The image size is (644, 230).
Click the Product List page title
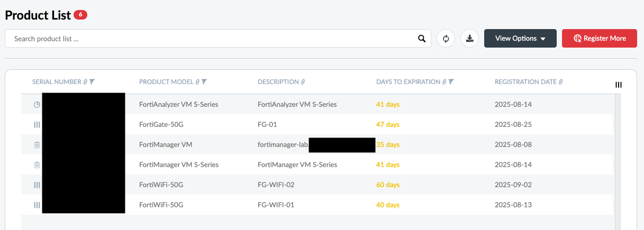click(38, 15)
